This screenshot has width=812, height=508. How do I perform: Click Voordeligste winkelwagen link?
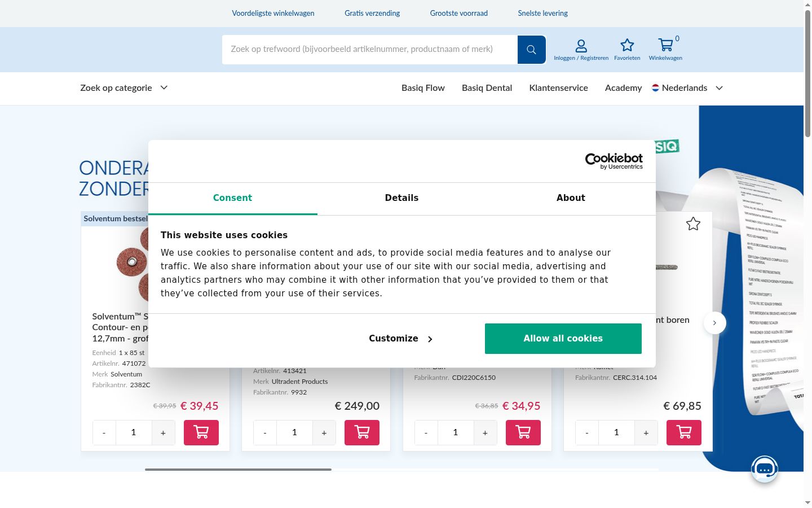tap(273, 13)
